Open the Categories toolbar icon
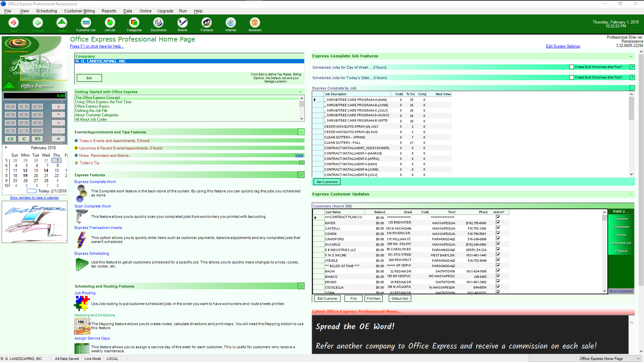Image resolution: width=644 pixels, height=362 pixels. pyautogui.click(x=134, y=23)
